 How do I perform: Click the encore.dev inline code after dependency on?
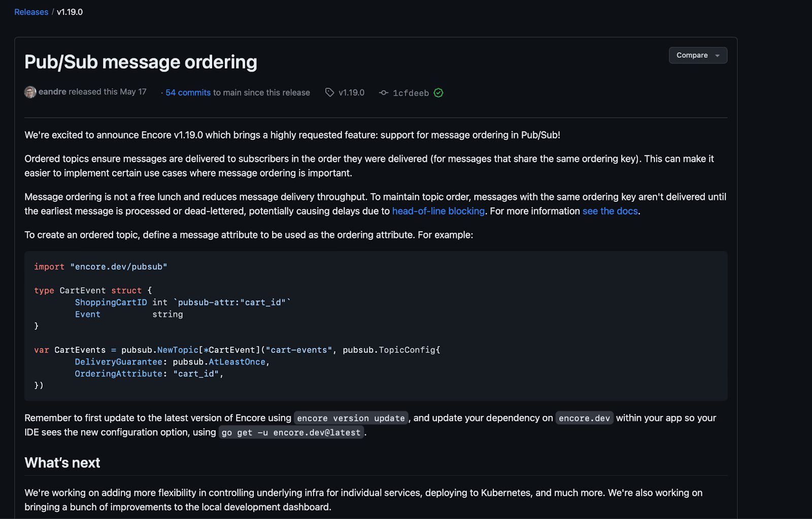coord(584,418)
